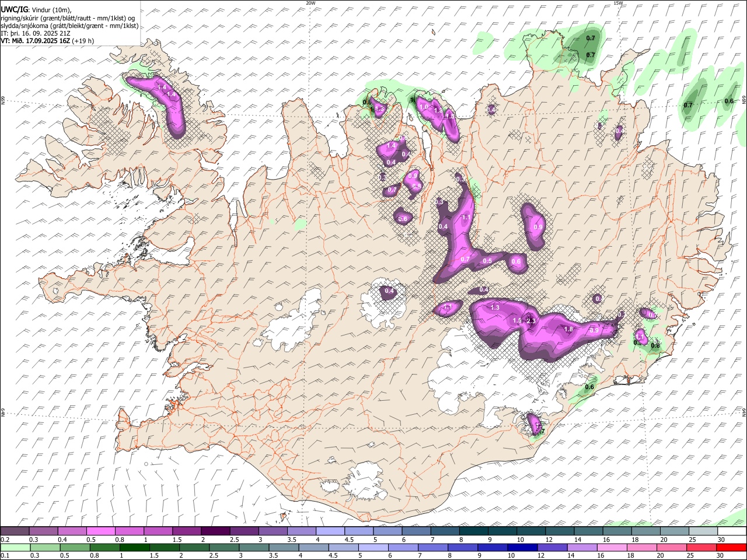Select the deep blue 10–12 swatch in the lower legend row
Viewport: 747px width, 560px height.
point(522,548)
